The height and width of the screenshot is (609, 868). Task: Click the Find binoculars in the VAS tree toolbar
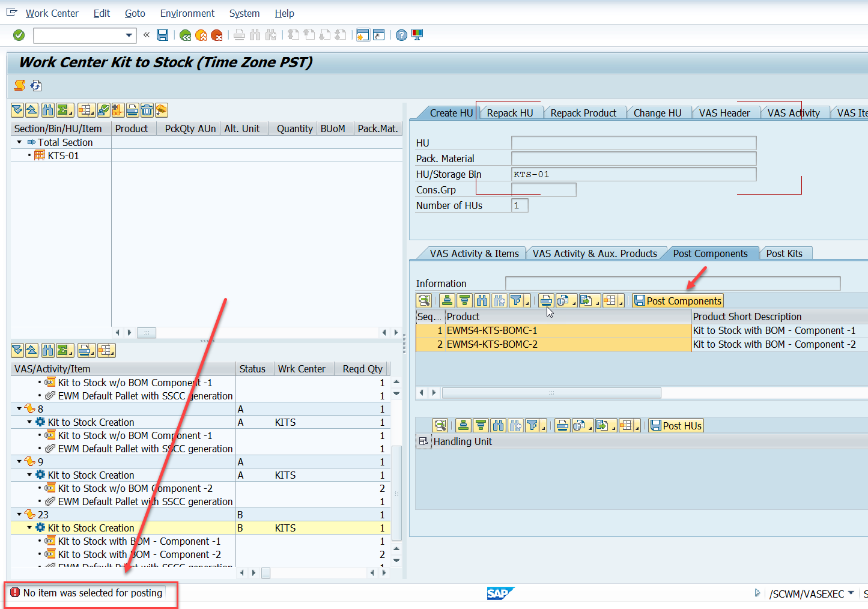click(47, 350)
